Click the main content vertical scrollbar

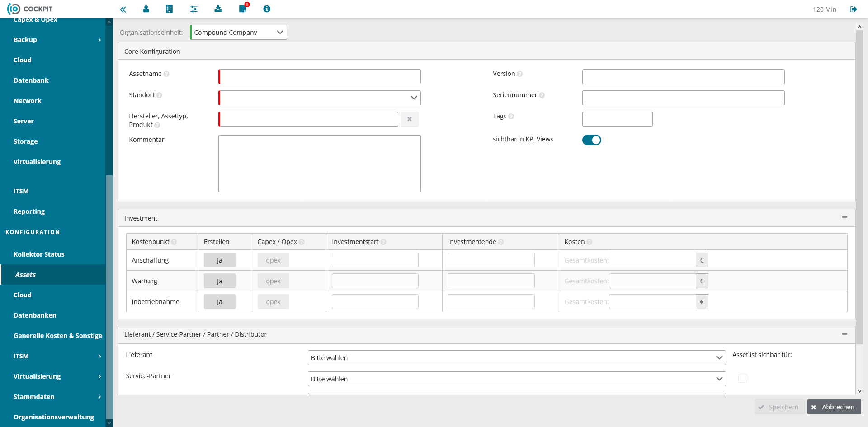click(859, 187)
